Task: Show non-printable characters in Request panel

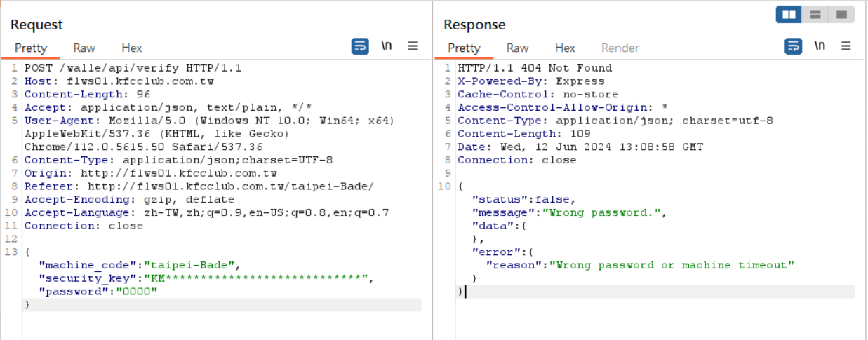Action: [x=387, y=46]
